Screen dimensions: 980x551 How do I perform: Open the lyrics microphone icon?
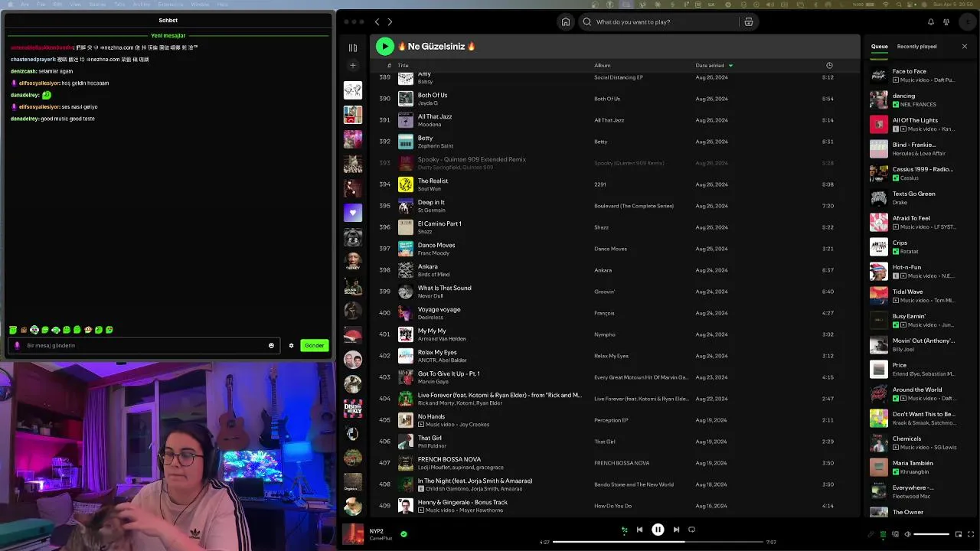coord(871,534)
